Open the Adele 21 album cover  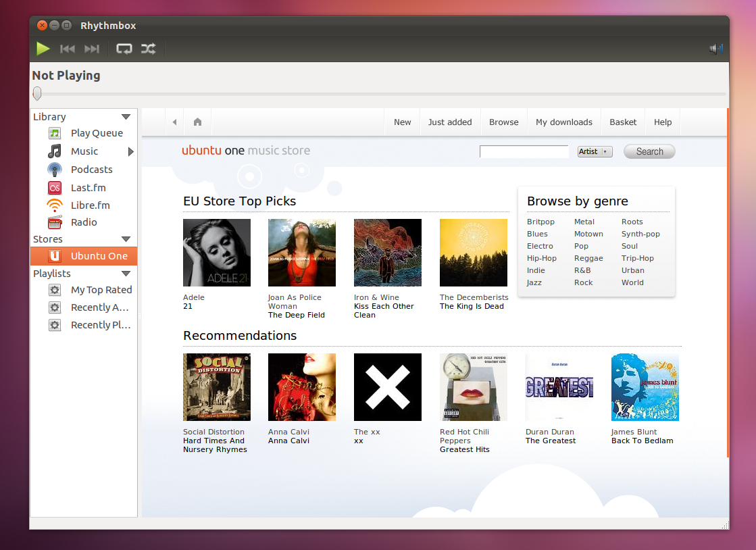pos(217,253)
